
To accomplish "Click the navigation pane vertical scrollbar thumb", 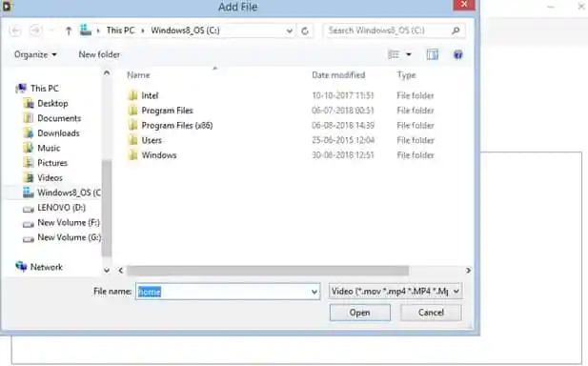I will (107, 208).
